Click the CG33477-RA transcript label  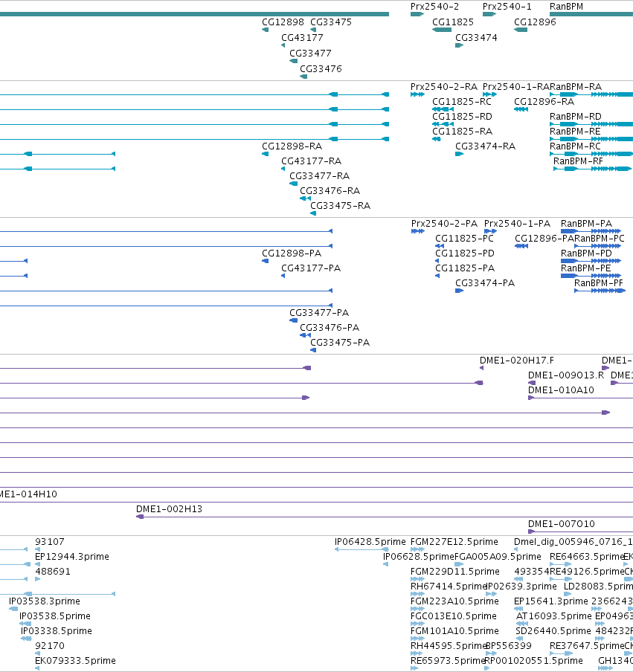(320, 175)
